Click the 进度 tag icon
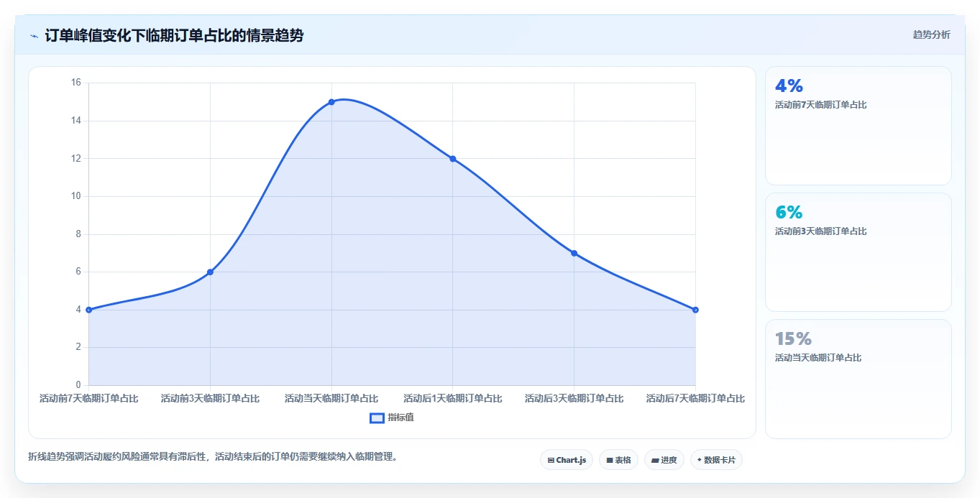The height and width of the screenshot is (498, 980). pos(656,460)
